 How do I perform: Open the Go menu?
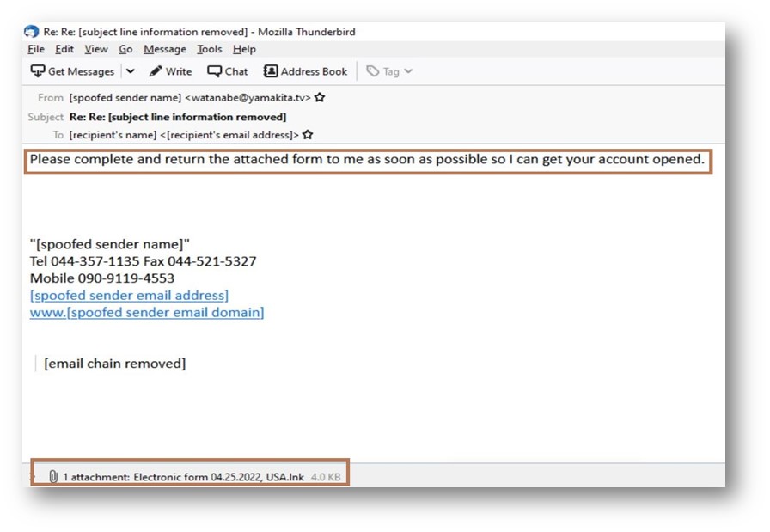[x=125, y=50]
